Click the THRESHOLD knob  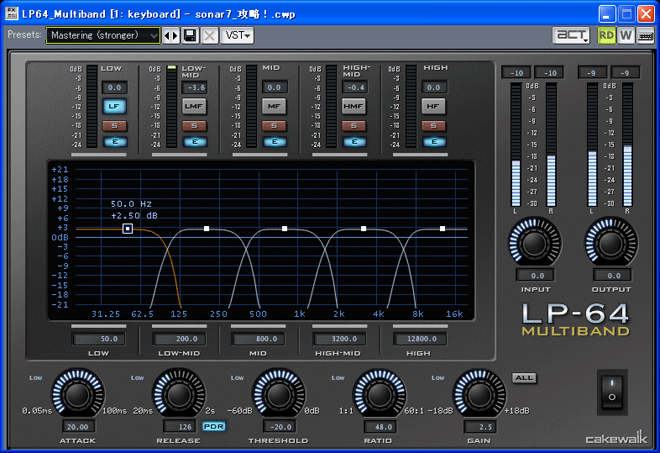point(279,394)
